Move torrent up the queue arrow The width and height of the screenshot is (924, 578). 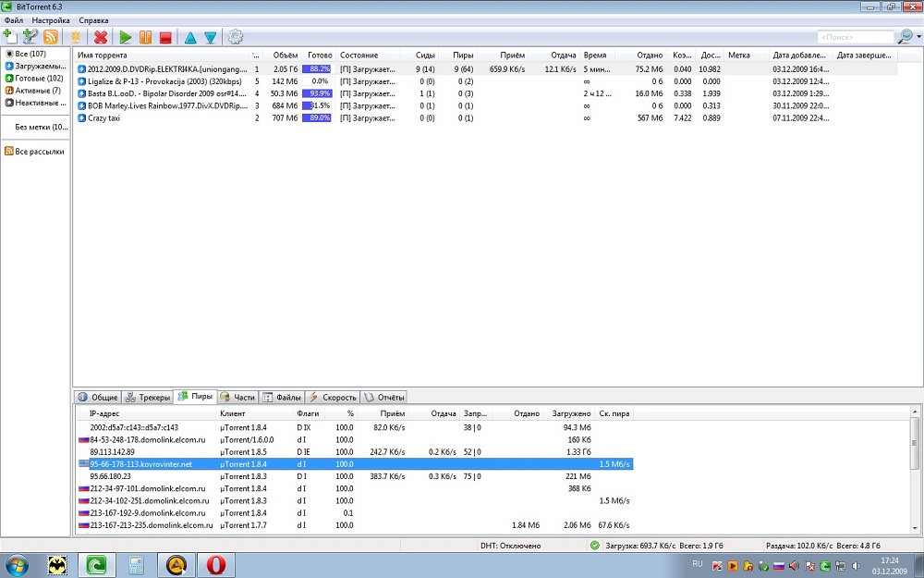coord(189,38)
